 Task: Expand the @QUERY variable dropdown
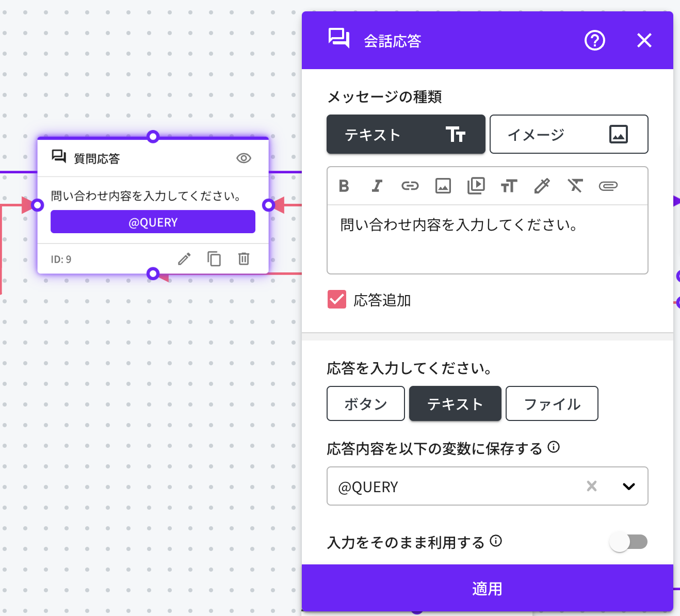tap(628, 486)
